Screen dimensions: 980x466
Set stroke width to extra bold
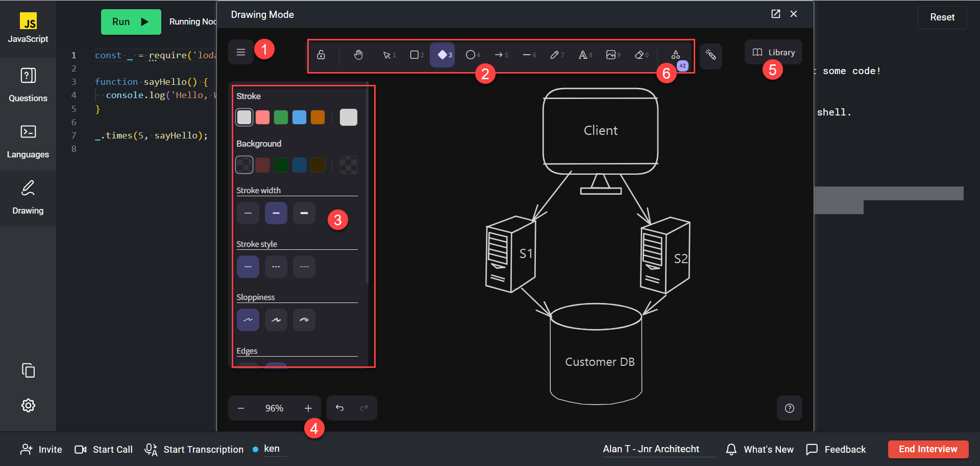coord(304,213)
